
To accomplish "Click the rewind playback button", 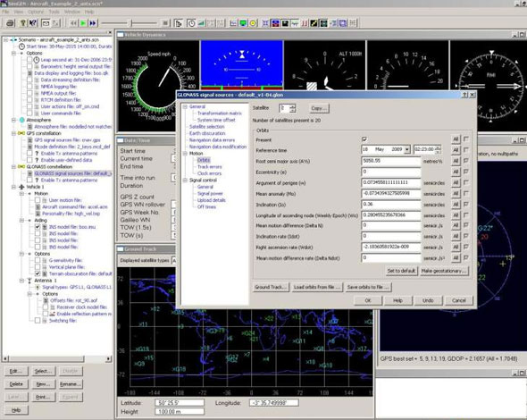I will [73, 23].
